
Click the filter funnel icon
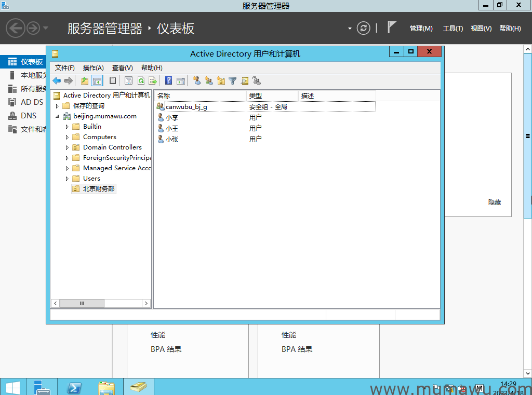233,80
